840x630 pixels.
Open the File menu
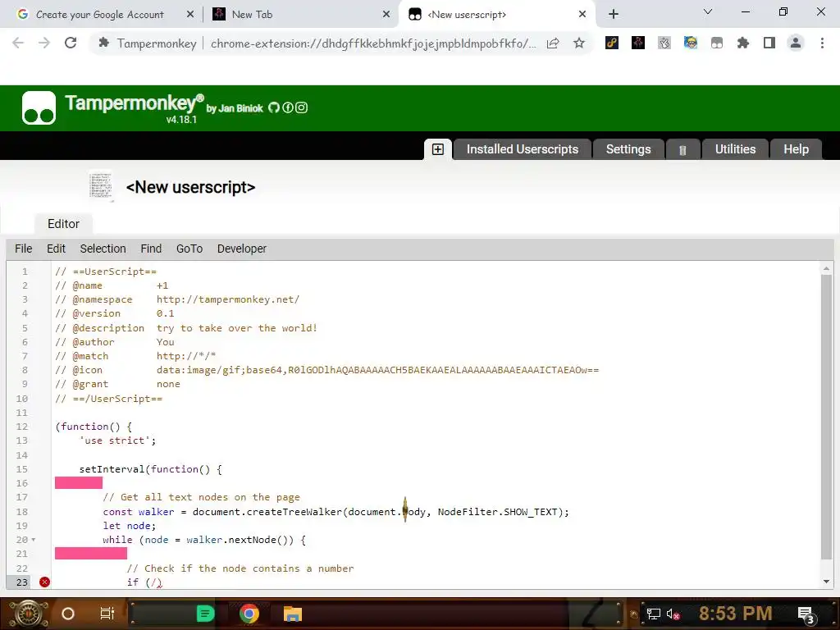tap(24, 249)
